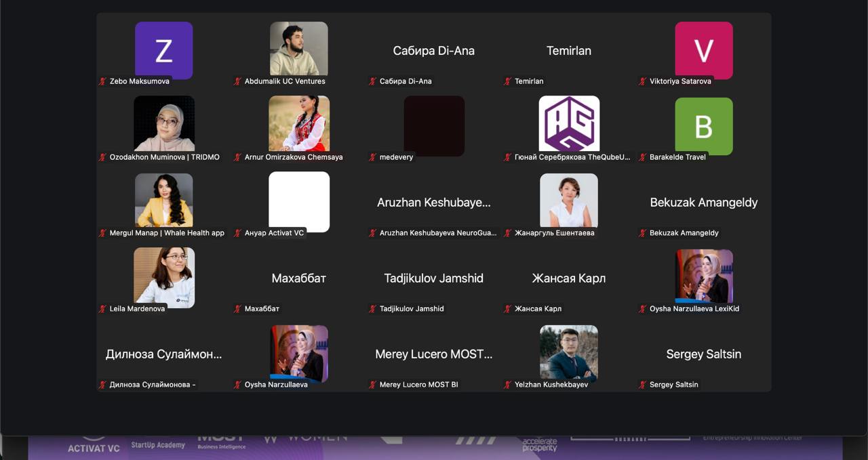The image size is (868, 460).
Task: Click 'accelerate prosperity' logo in background window
Action: pyautogui.click(x=540, y=445)
